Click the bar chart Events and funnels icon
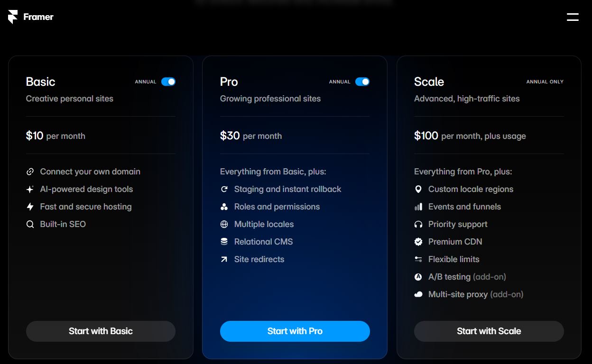 pyautogui.click(x=418, y=207)
